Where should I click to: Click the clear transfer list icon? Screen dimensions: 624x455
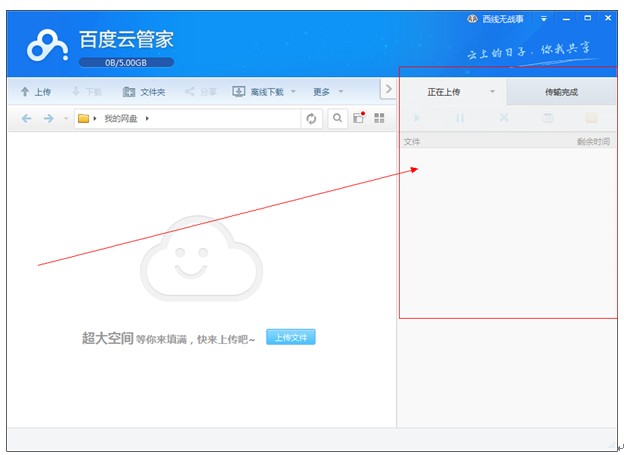[x=548, y=117]
